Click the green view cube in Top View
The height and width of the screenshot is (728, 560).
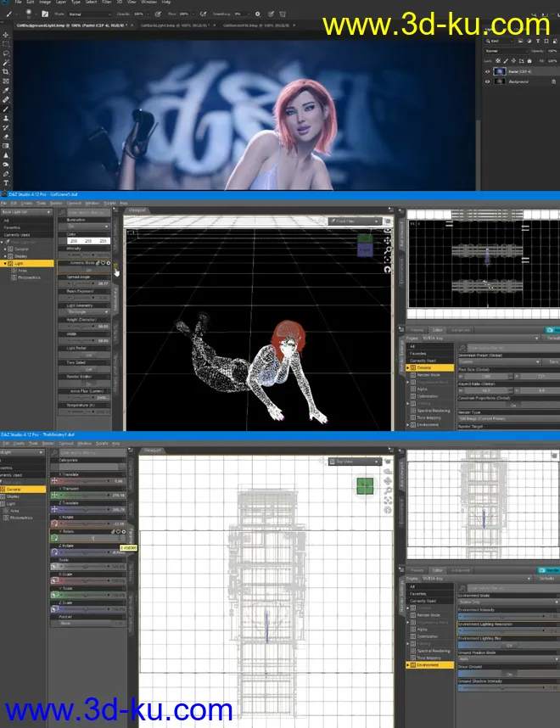(x=364, y=485)
